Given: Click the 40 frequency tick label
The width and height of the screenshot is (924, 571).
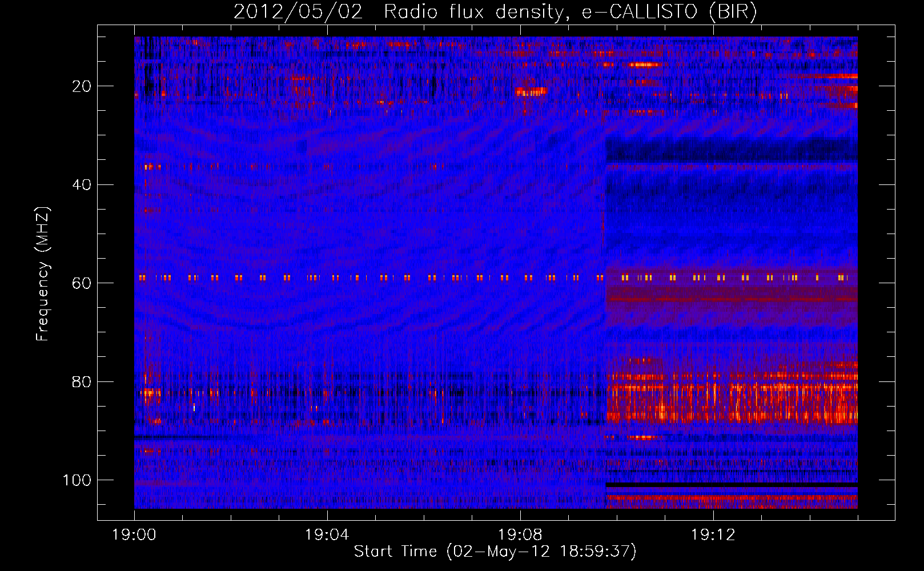Looking at the screenshot, I should (x=82, y=185).
